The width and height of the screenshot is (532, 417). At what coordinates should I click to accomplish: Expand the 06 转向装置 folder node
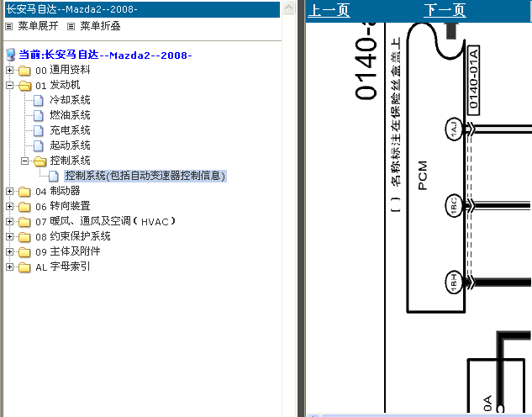tap(9, 206)
